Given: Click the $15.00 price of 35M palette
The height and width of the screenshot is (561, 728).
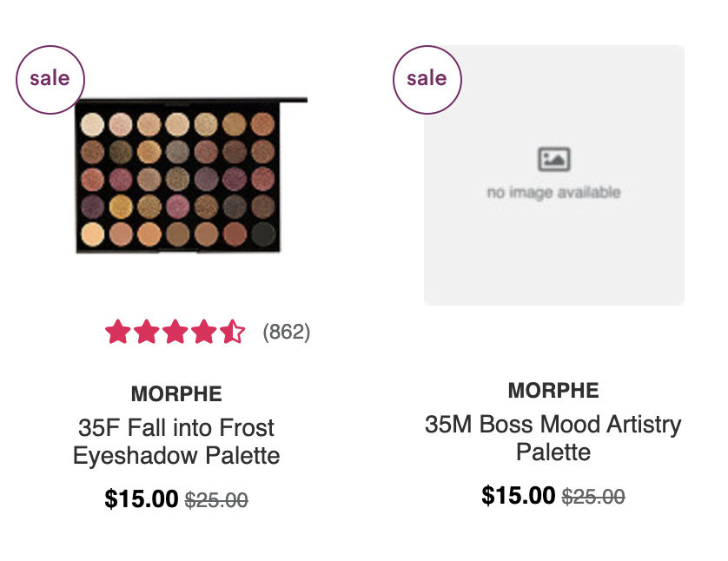Looking at the screenshot, I should (x=519, y=496).
